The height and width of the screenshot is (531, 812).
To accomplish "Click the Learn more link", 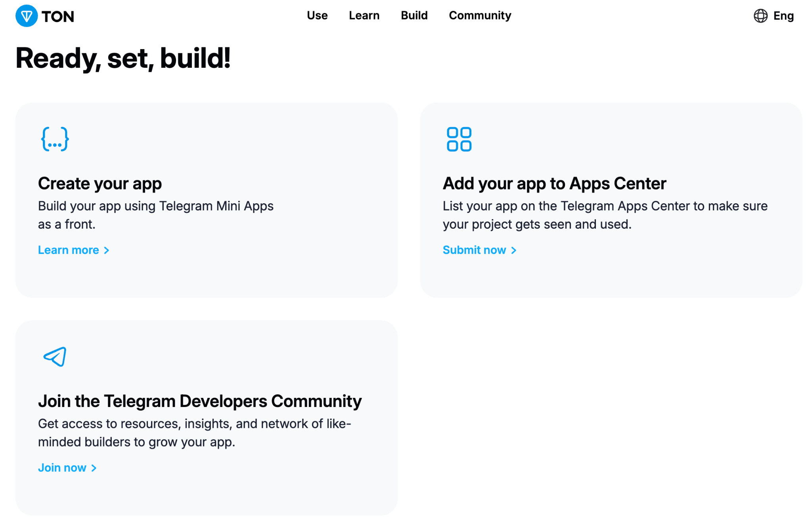I will click(69, 250).
